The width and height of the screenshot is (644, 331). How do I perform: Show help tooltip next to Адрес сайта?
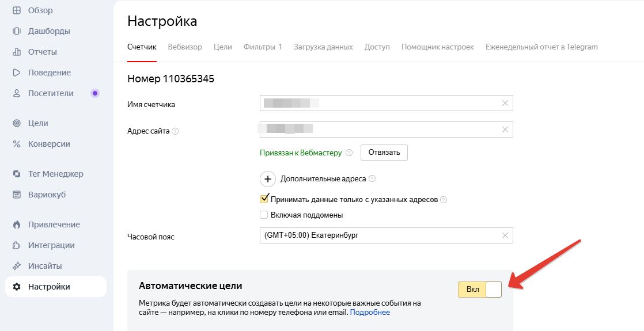tap(175, 131)
